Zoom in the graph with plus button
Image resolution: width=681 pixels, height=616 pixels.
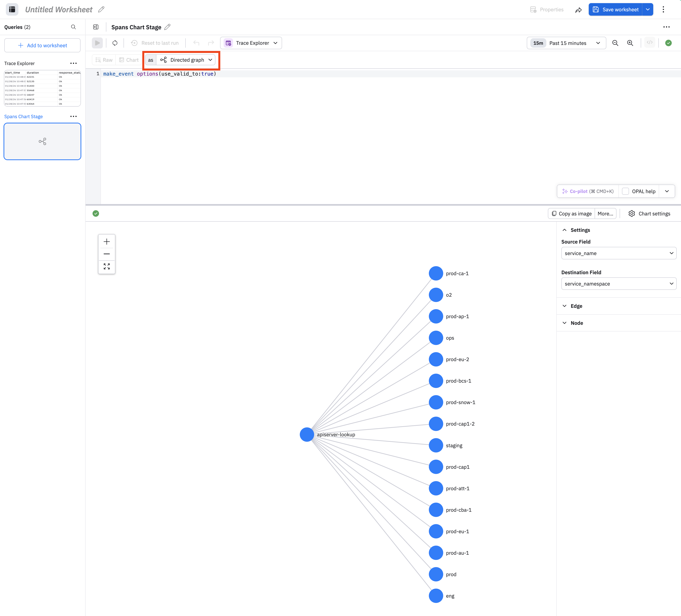point(106,242)
